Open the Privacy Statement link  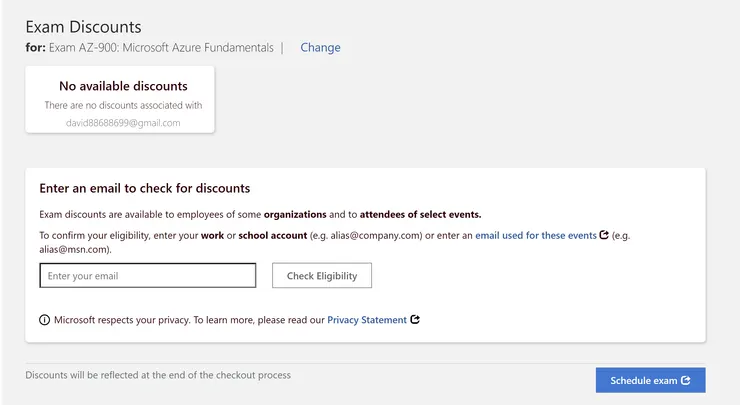click(367, 320)
